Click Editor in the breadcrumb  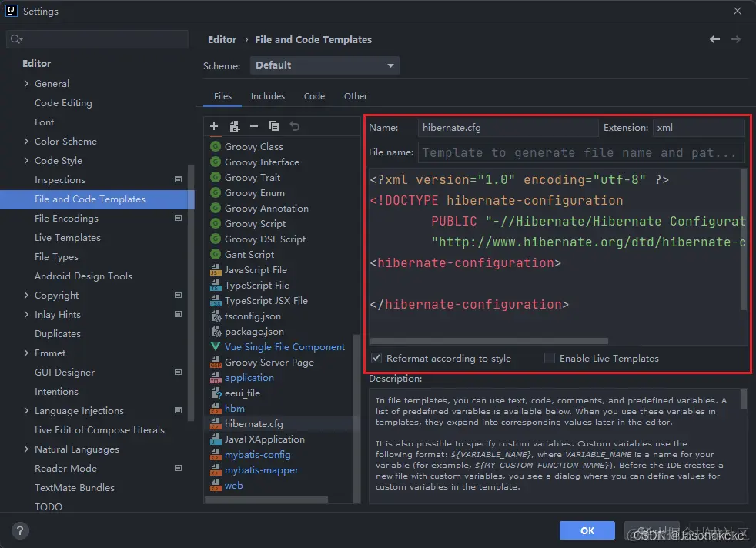(x=222, y=39)
